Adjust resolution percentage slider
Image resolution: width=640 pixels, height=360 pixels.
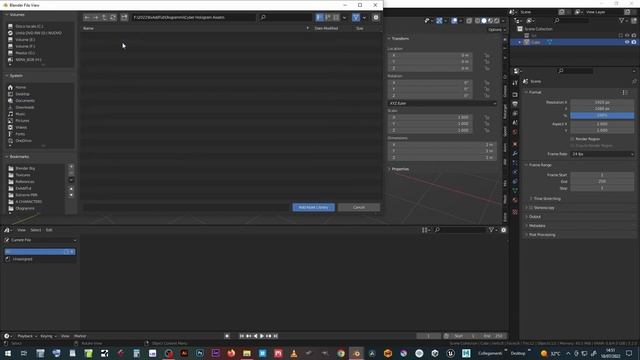(602, 116)
